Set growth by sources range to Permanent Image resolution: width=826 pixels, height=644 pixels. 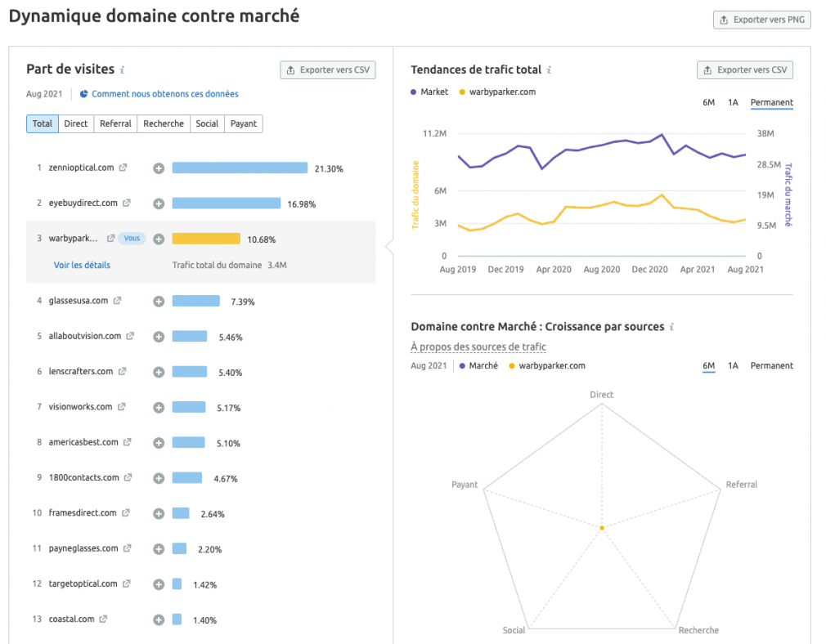(772, 365)
